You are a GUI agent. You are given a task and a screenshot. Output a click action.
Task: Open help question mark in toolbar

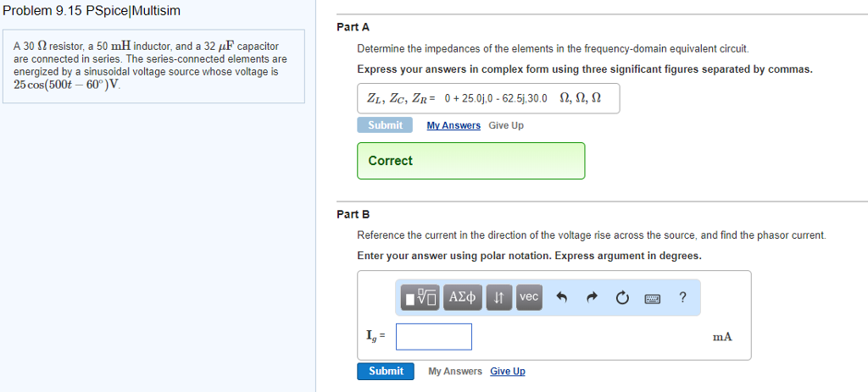(x=682, y=297)
